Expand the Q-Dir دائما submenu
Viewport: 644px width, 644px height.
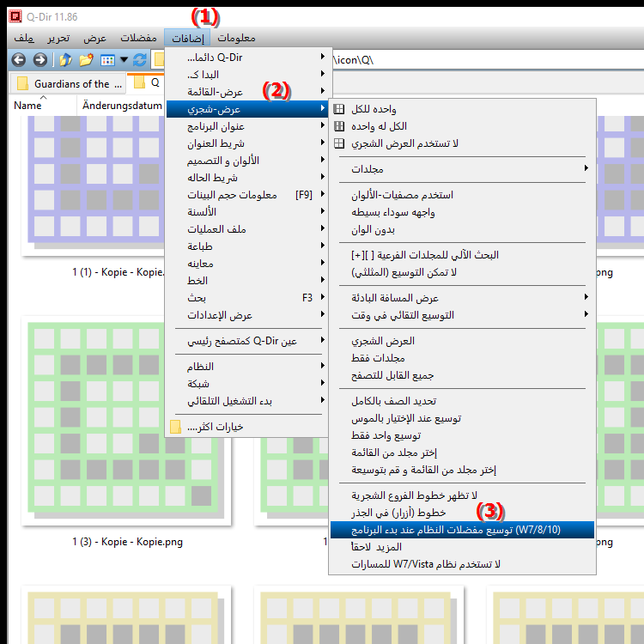click(246, 57)
